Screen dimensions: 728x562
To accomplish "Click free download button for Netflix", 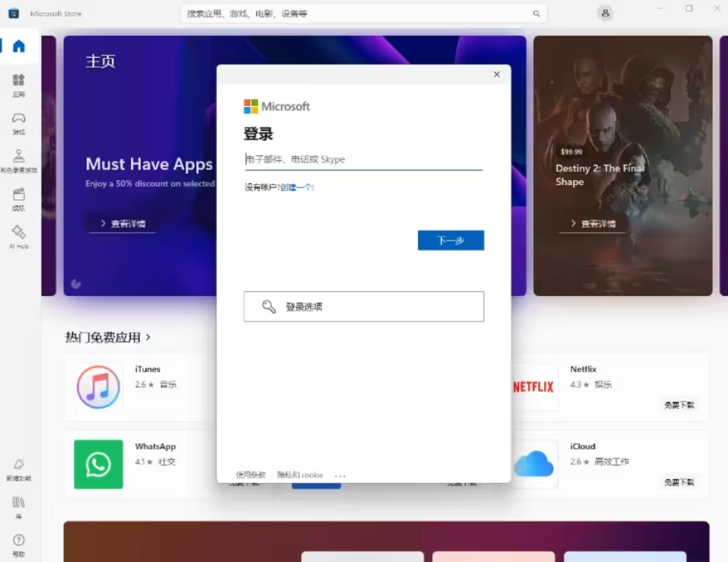I will (679, 405).
